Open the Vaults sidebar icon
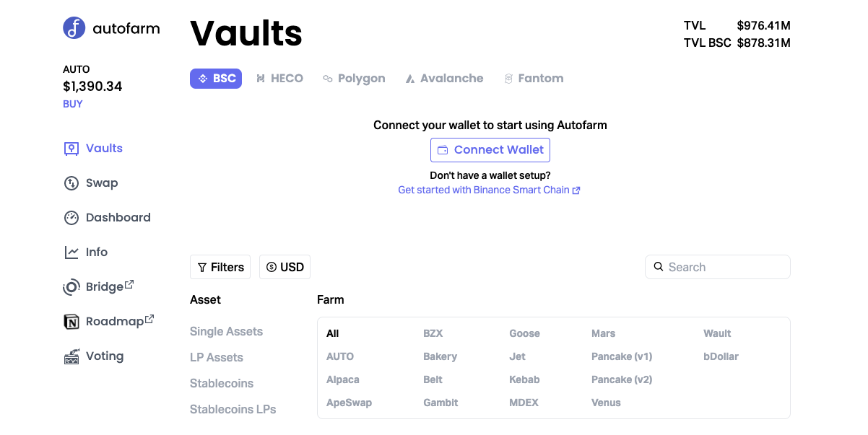 [x=71, y=149]
